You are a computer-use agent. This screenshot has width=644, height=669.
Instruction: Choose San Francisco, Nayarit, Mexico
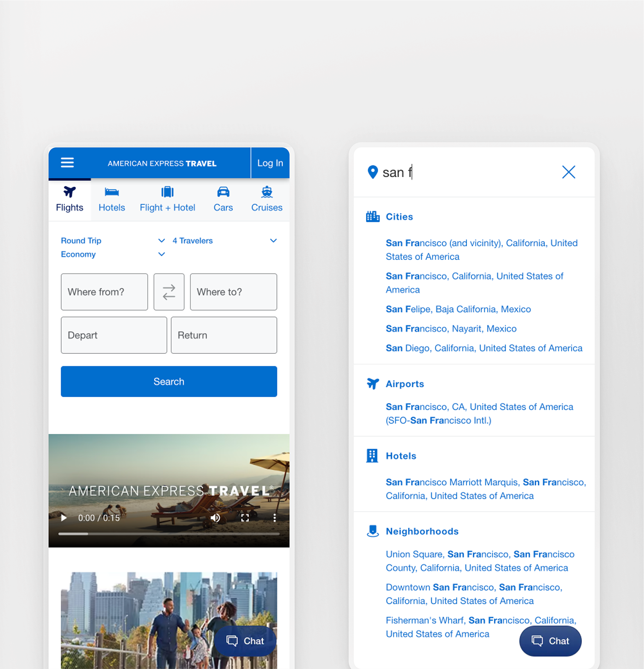pos(451,329)
